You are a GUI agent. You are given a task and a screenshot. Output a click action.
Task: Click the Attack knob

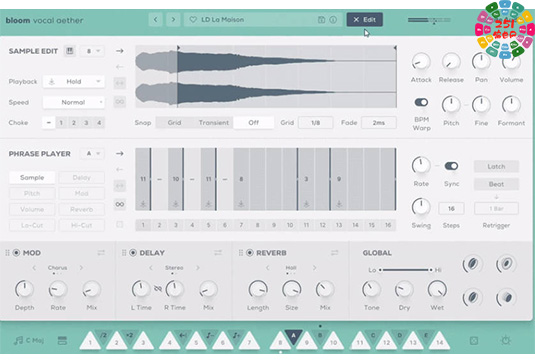click(421, 62)
